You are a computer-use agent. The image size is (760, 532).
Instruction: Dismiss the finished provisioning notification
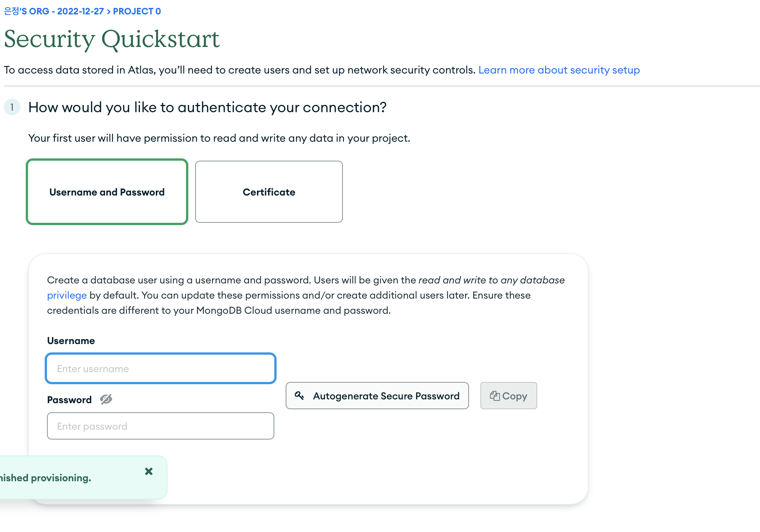(x=149, y=471)
